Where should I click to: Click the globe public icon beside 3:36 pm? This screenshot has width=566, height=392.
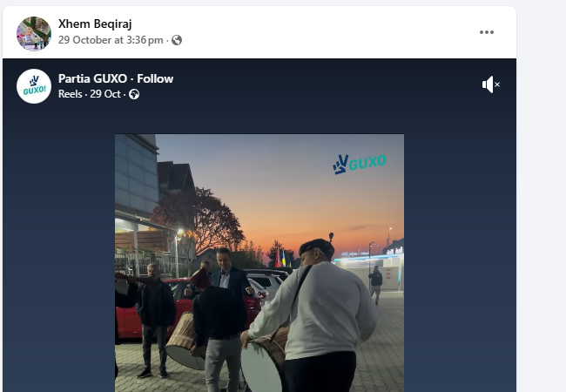pos(177,40)
